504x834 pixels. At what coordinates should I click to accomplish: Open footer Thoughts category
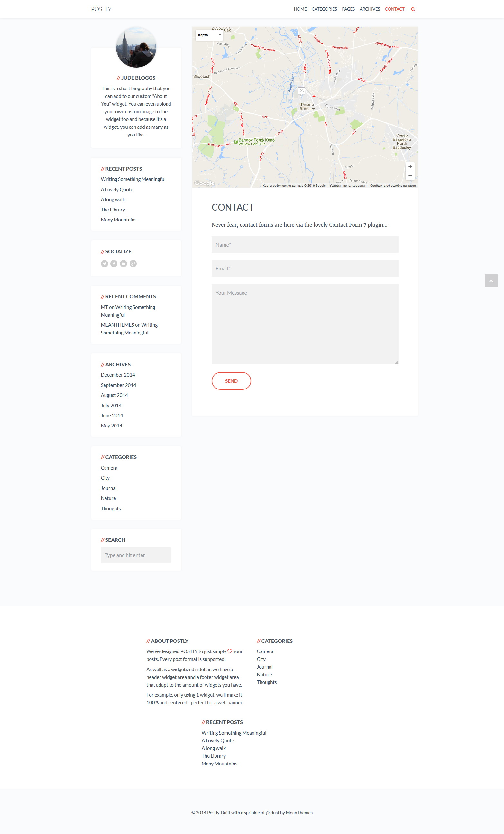pyautogui.click(x=267, y=682)
